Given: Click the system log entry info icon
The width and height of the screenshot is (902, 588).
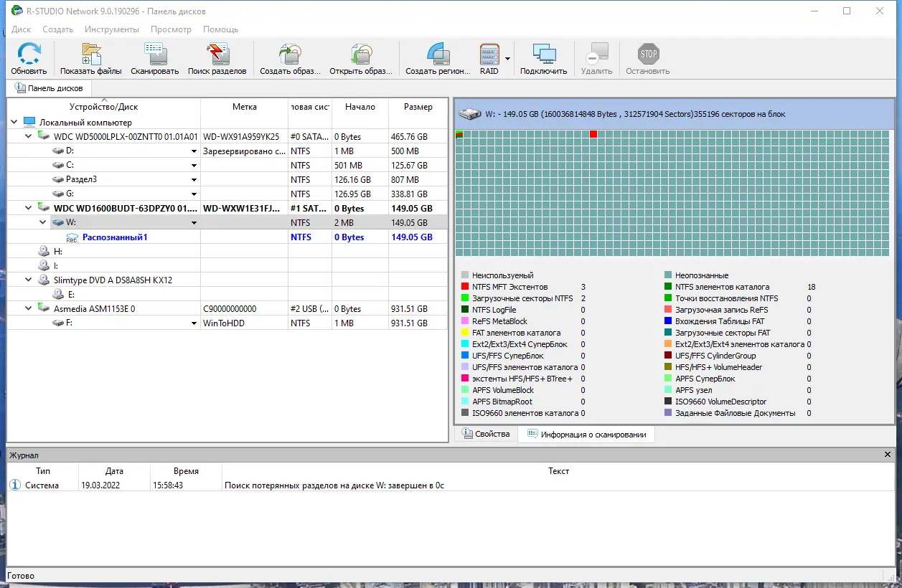Looking at the screenshot, I should [x=15, y=485].
